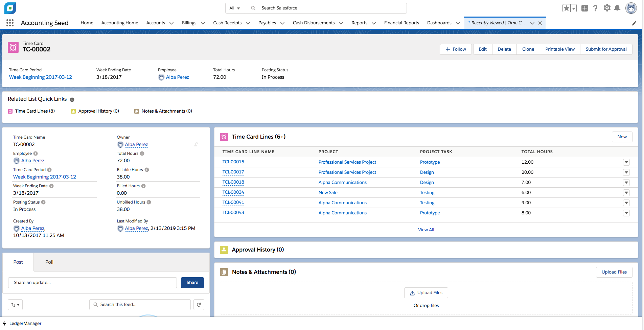
Task: Open the Financial Reports menu item
Action: pos(401,23)
